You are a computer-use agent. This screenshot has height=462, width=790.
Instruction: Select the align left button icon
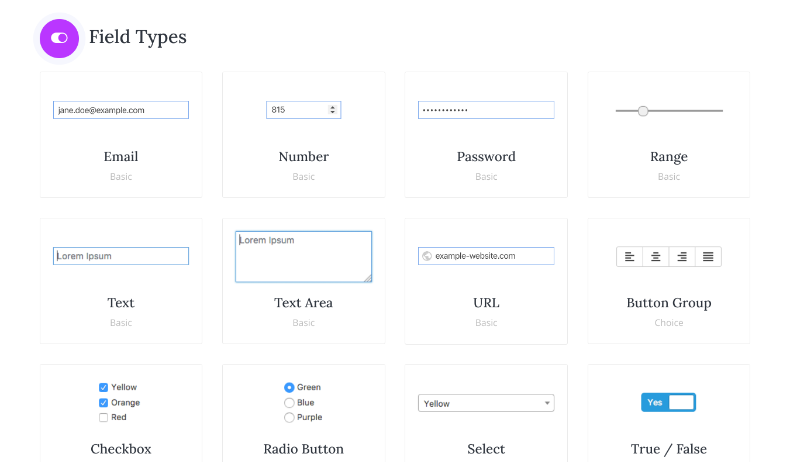[x=629, y=256]
